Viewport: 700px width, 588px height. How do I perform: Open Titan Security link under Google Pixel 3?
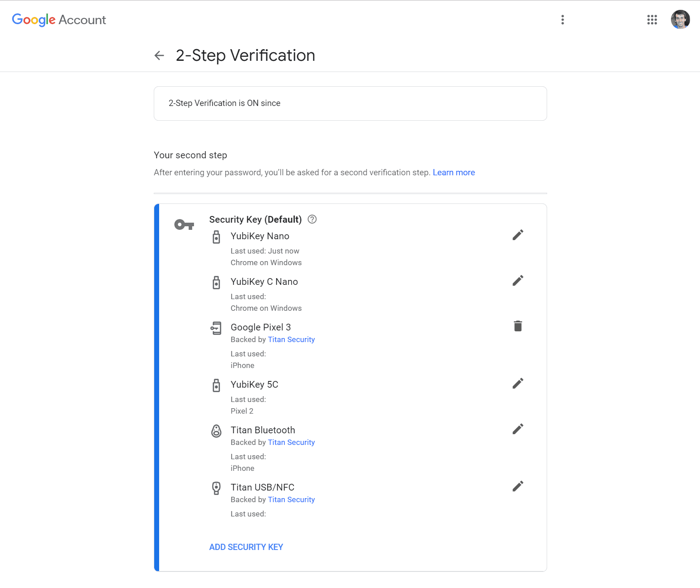[291, 339]
